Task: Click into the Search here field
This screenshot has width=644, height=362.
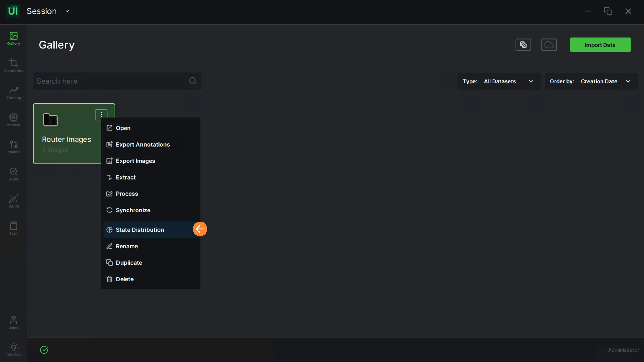Action: (117, 81)
